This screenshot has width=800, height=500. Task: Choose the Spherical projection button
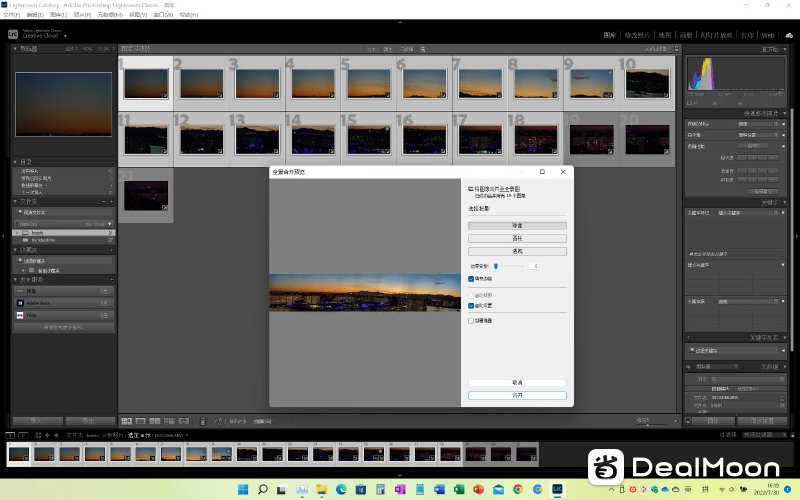pos(517,226)
